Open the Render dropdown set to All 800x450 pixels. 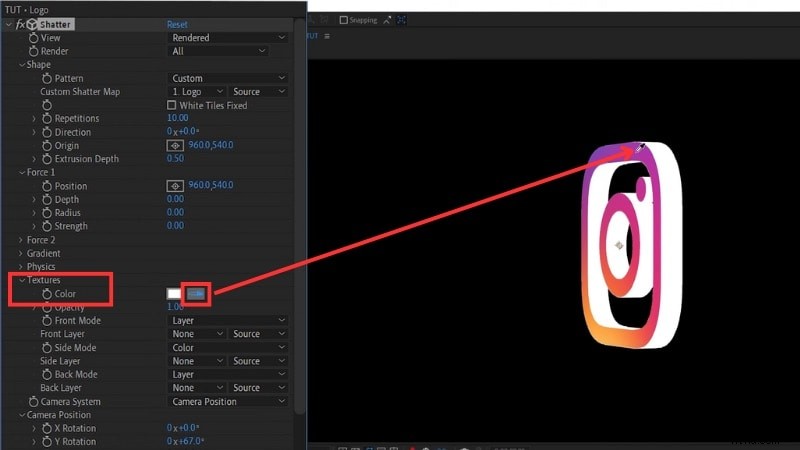coord(218,51)
